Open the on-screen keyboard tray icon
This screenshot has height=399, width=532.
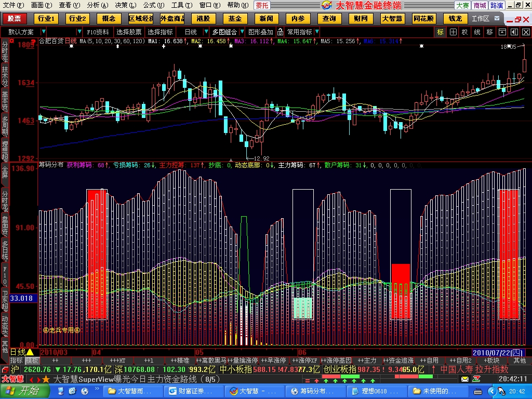coord(478,392)
